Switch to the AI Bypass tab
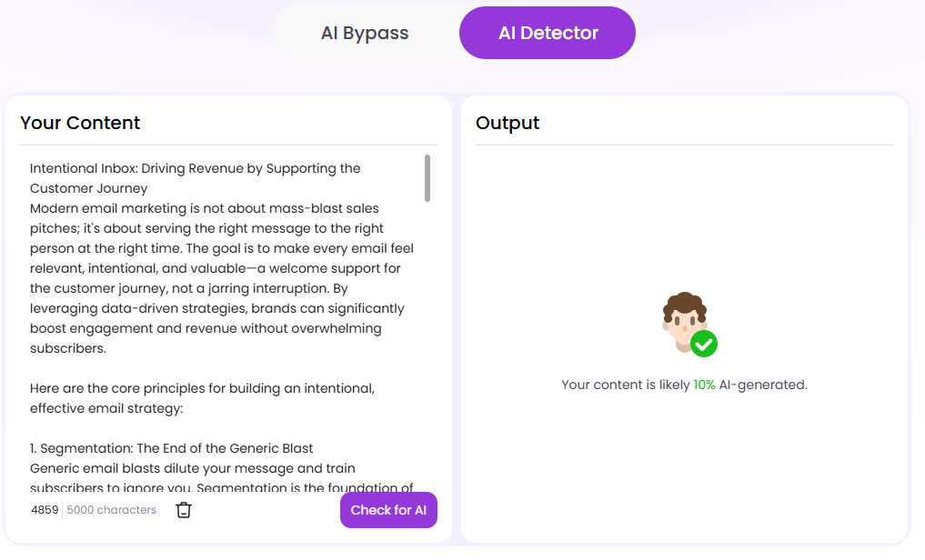Image resolution: width=925 pixels, height=560 pixels. 364,32
